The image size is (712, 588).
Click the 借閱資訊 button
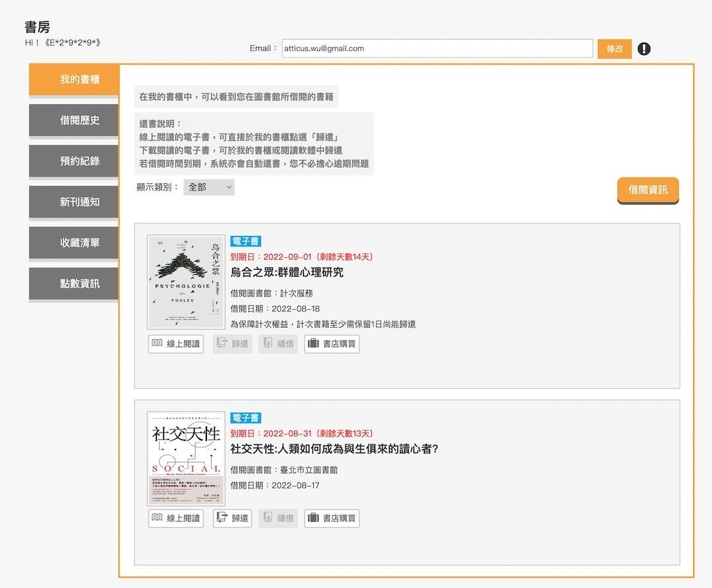pyautogui.click(x=647, y=190)
